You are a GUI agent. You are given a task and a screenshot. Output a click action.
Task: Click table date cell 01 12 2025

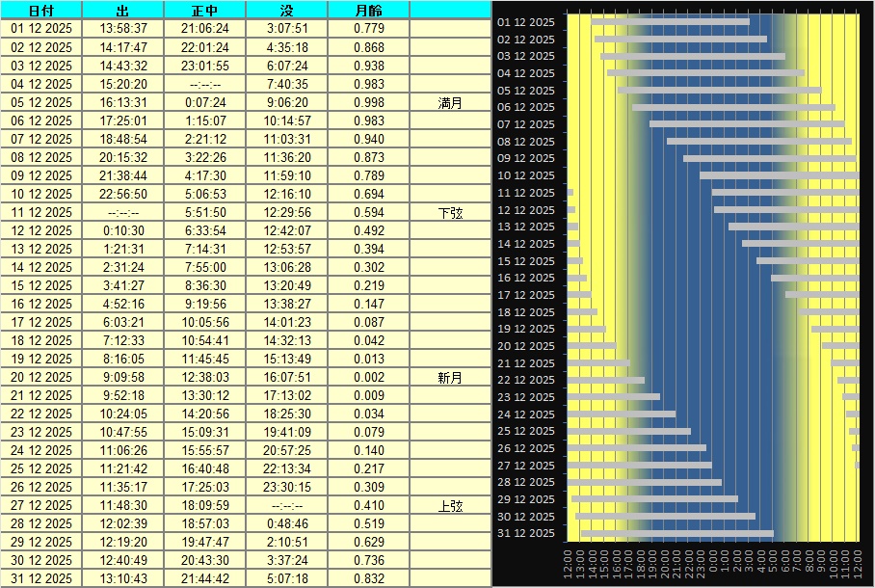(41, 29)
